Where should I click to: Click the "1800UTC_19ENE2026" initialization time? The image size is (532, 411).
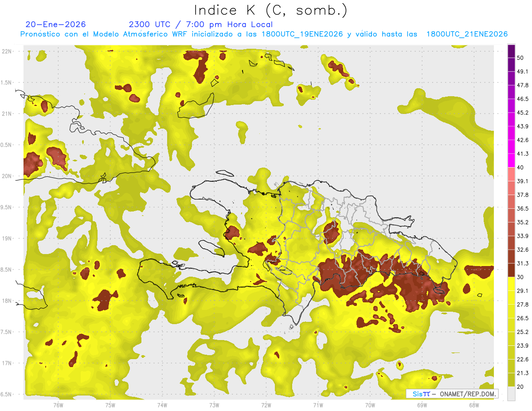(x=302, y=34)
